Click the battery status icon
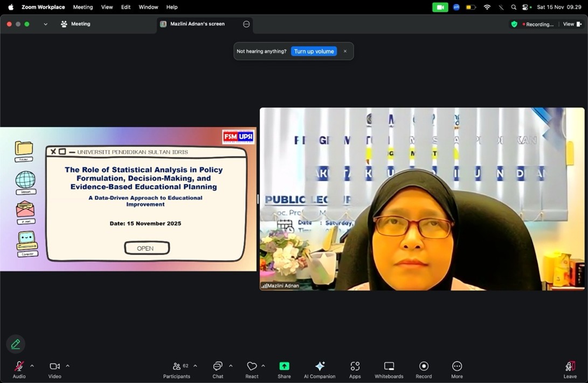Viewport: 588px width, 383px height. click(471, 7)
